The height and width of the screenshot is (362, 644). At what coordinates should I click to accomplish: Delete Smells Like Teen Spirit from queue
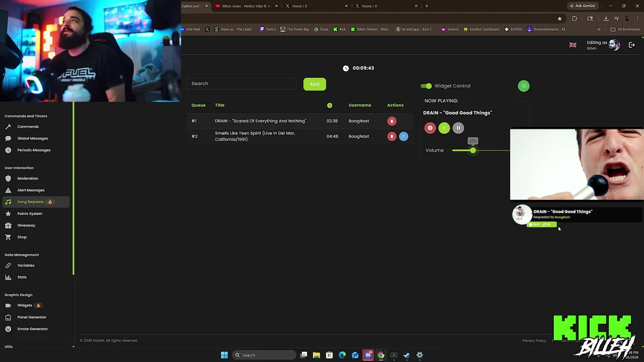point(391,136)
